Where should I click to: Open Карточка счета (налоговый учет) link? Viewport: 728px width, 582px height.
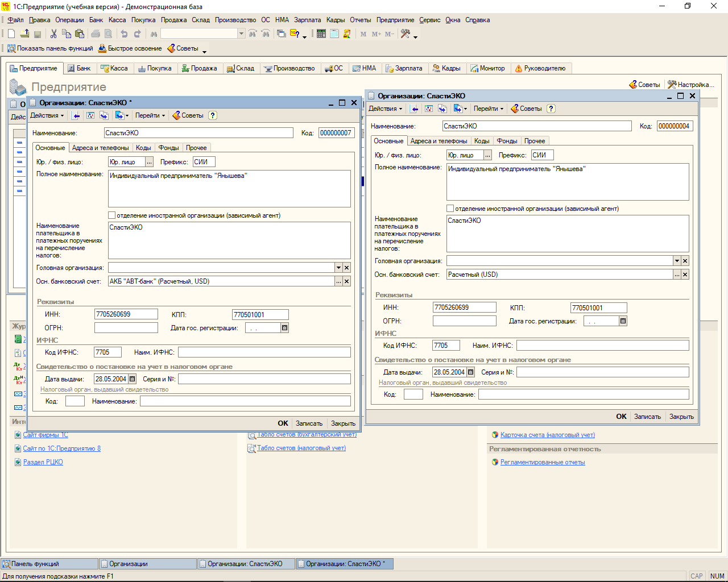(547, 435)
